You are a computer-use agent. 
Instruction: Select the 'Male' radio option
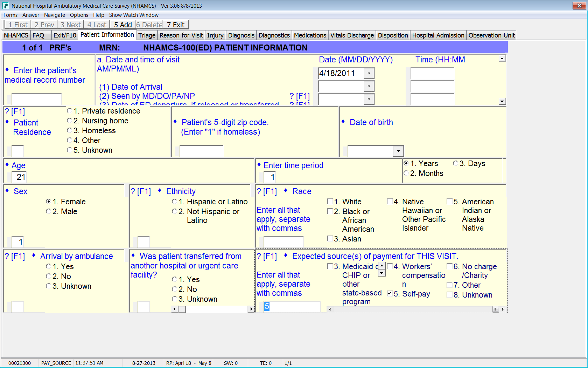tap(49, 211)
